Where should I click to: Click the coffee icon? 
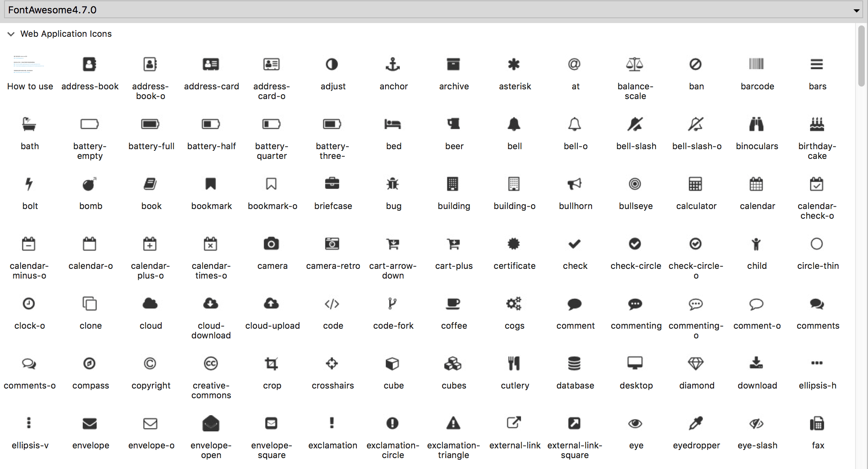tap(453, 304)
